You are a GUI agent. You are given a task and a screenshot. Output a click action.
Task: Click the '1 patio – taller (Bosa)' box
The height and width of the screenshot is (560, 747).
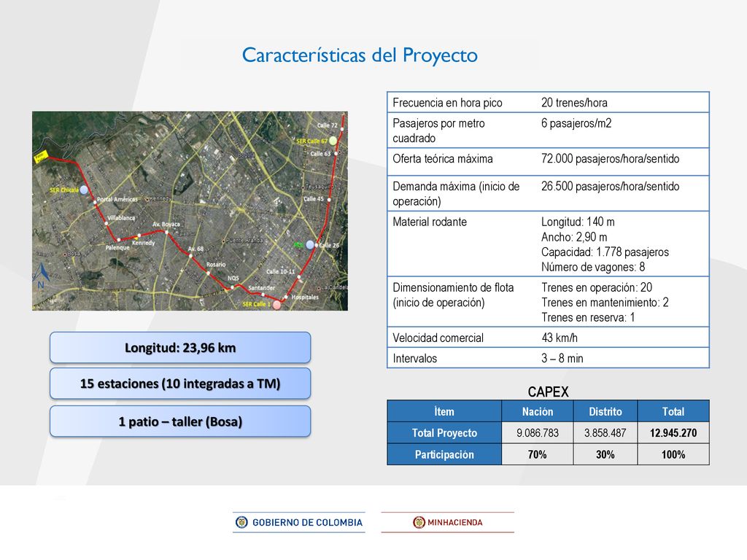click(180, 421)
